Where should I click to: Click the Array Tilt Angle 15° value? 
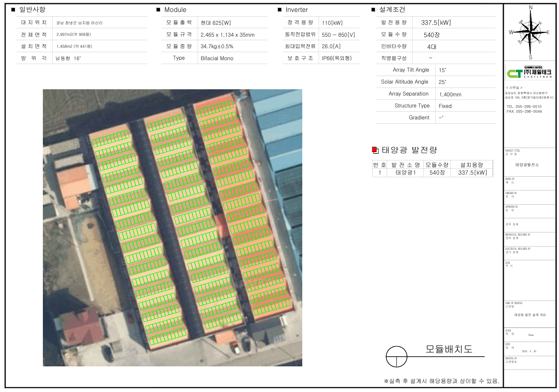coord(442,70)
